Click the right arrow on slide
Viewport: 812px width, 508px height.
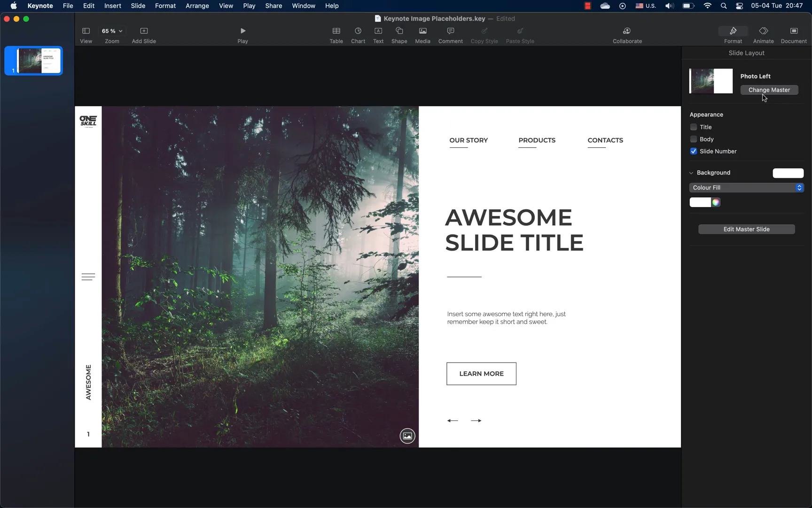(476, 421)
